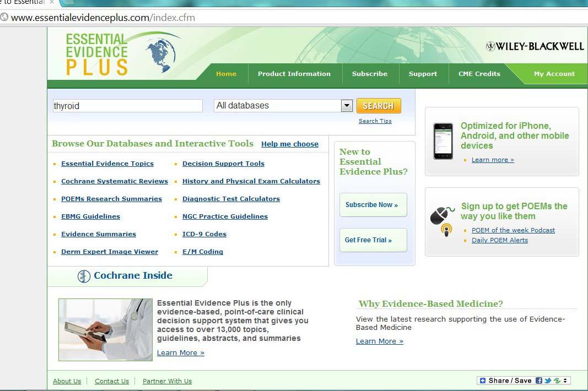Open POEMs Research Summaries link
Image resolution: width=588 pixels, height=391 pixels.
[111, 199]
